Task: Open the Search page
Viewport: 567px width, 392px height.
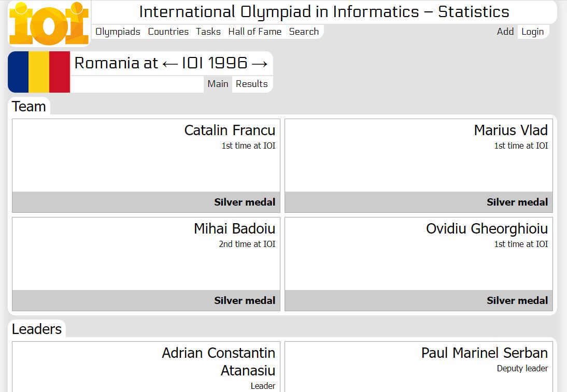Action: pyautogui.click(x=304, y=32)
